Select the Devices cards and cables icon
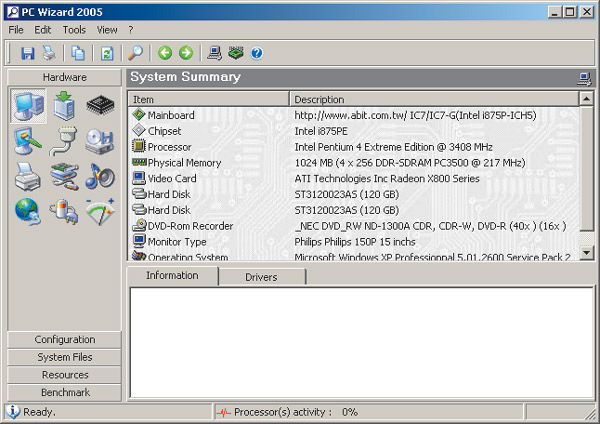 tap(64, 176)
